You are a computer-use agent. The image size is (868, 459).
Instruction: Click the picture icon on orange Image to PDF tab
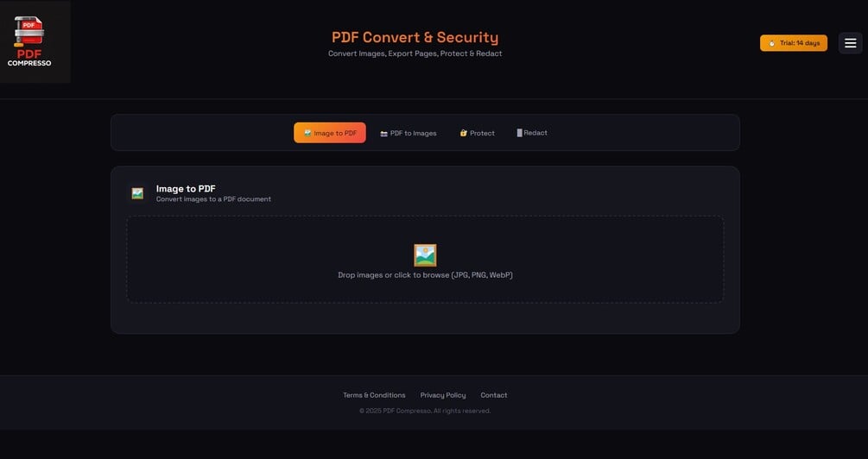pos(307,133)
